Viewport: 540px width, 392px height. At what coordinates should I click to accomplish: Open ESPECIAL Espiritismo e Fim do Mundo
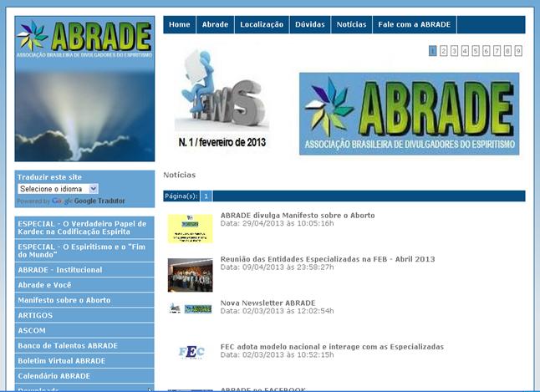click(84, 251)
